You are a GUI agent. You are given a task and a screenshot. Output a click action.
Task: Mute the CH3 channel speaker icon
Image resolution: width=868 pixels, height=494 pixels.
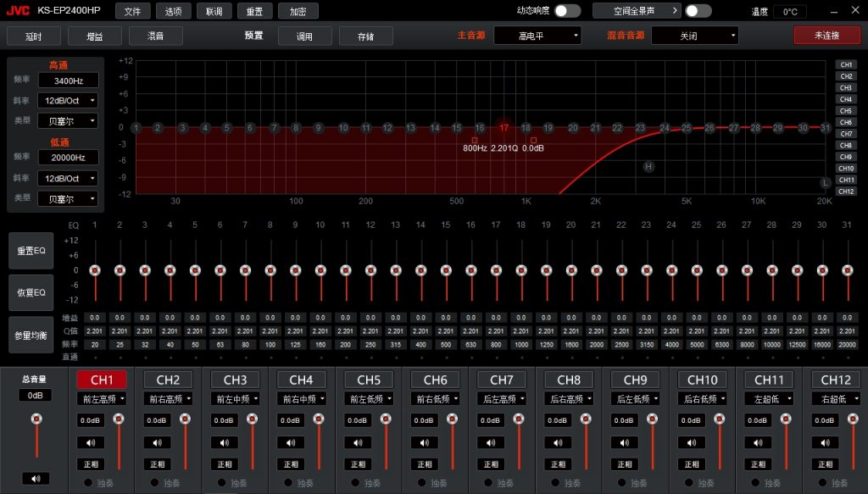point(224,442)
